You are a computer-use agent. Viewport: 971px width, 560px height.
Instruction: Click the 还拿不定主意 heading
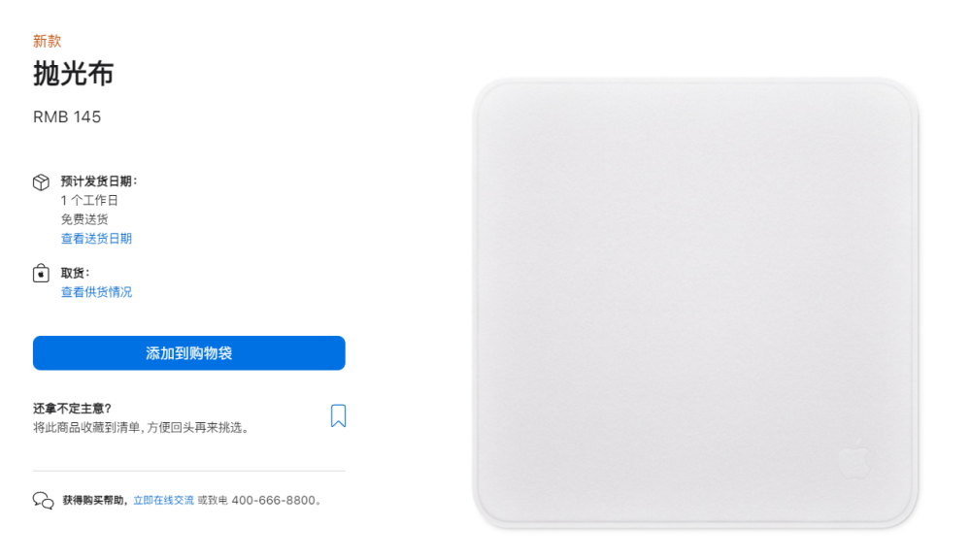72,409
